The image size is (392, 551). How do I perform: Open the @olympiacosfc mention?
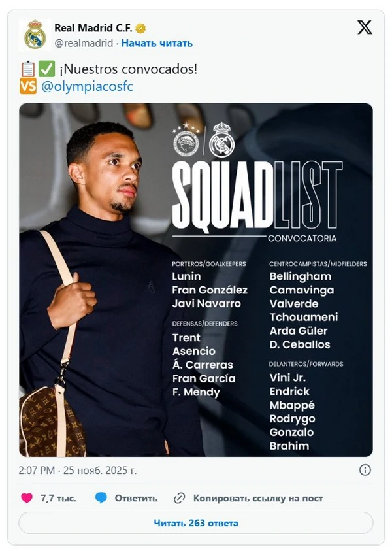tap(87, 86)
